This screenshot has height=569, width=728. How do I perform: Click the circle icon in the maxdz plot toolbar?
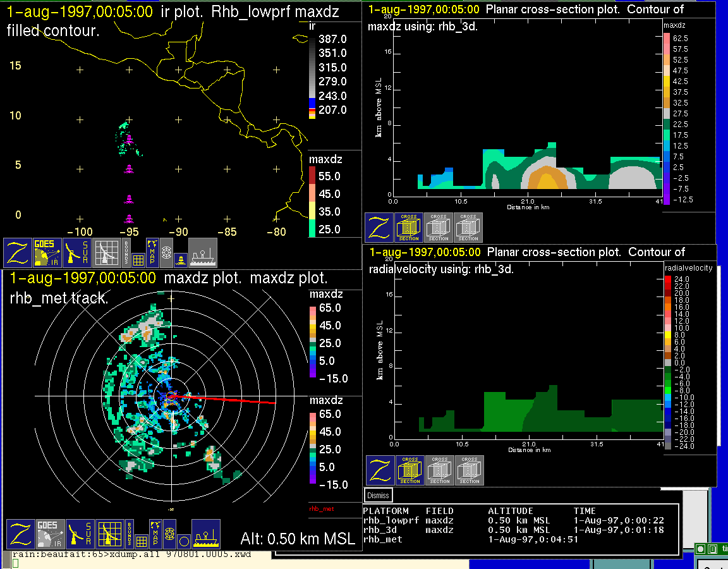point(183,541)
